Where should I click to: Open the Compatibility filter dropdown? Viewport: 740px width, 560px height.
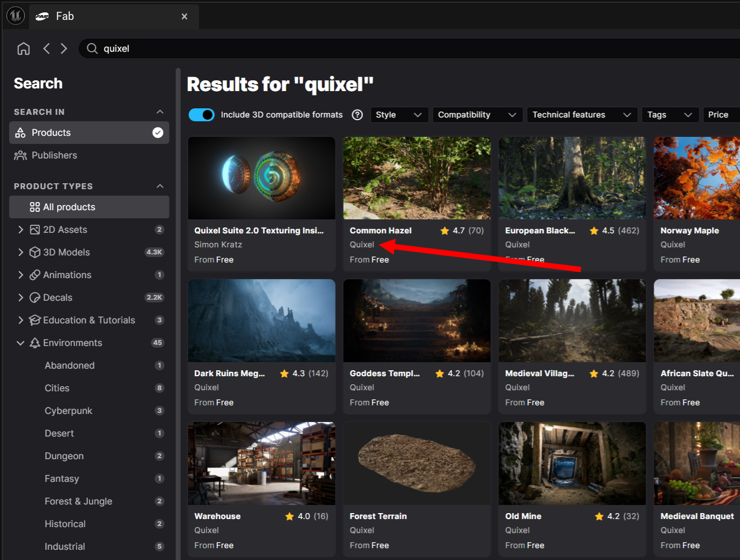477,115
